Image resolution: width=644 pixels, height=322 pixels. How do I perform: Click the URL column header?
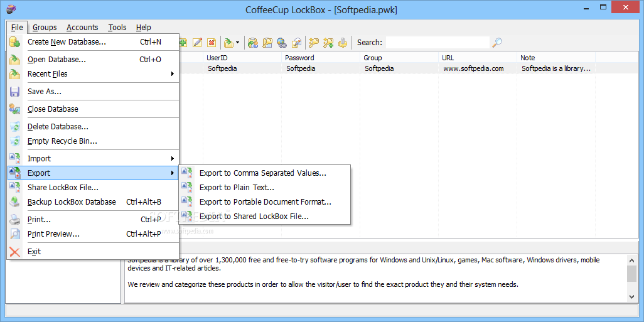(478, 58)
